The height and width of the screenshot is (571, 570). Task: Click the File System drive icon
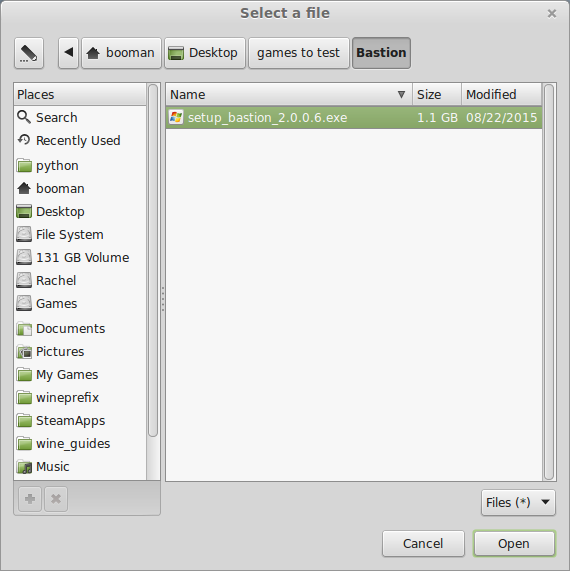24,235
